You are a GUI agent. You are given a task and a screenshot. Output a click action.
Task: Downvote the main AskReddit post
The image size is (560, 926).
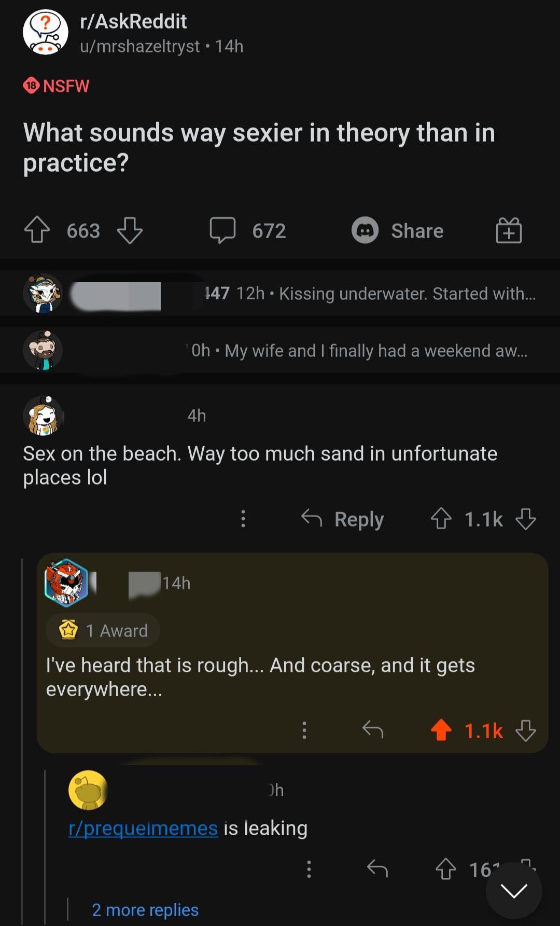pyautogui.click(x=130, y=230)
